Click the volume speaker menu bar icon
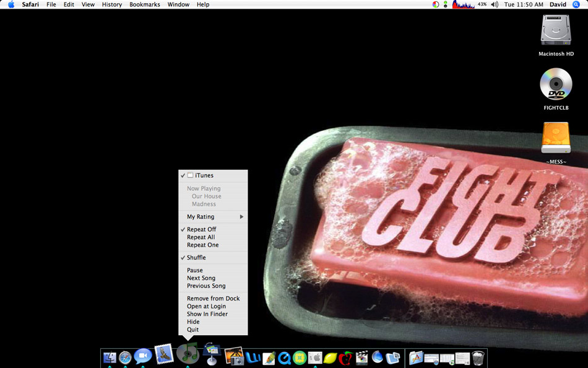 tap(495, 4)
